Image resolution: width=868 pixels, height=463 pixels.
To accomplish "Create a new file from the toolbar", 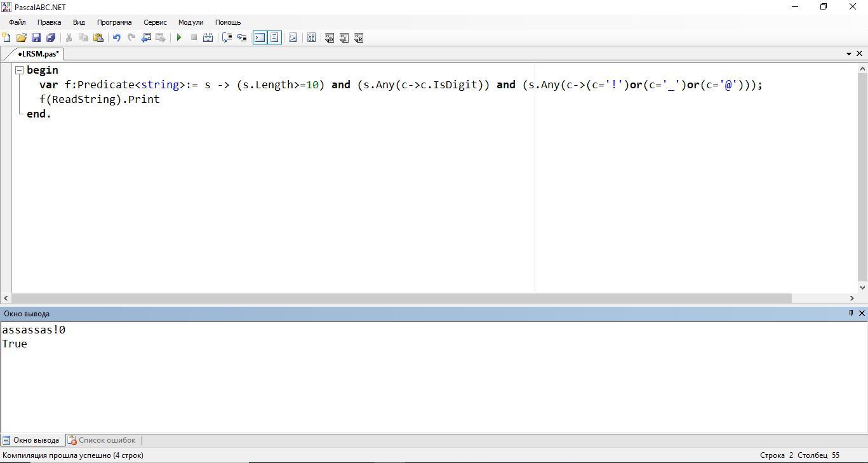I will pos(7,38).
